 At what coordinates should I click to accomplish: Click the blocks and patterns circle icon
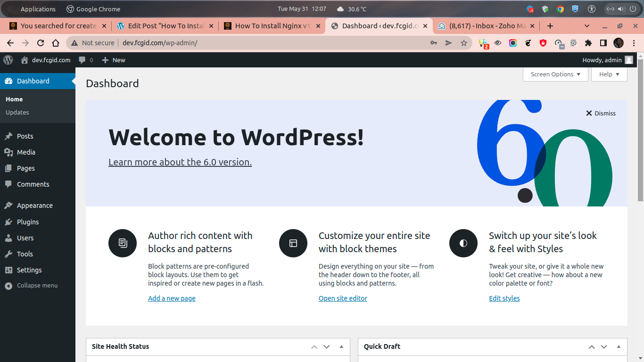click(123, 243)
